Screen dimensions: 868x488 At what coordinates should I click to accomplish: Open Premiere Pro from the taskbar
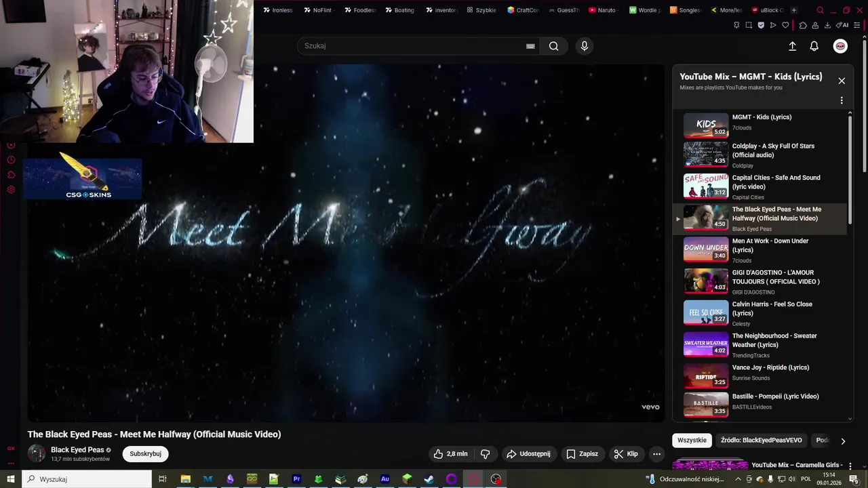point(296,479)
